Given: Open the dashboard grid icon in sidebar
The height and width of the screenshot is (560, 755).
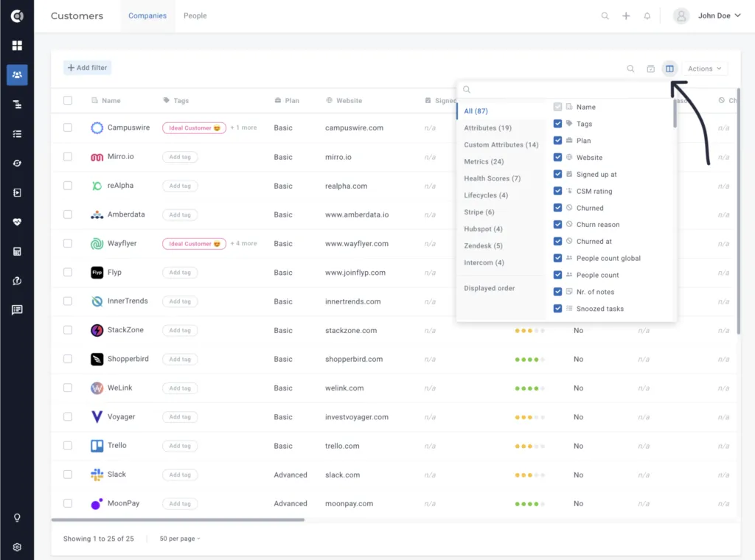Looking at the screenshot, I should click(x=17, y=45).
